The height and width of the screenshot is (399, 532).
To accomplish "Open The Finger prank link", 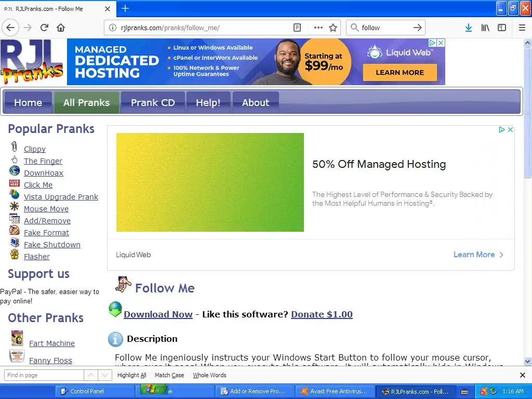I will tap(43, 161).
